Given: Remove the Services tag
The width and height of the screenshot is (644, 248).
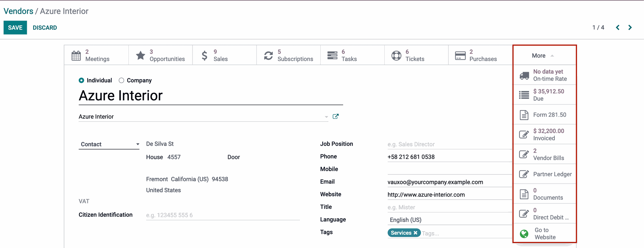Looking at the screenshot, I should (416, 233).
